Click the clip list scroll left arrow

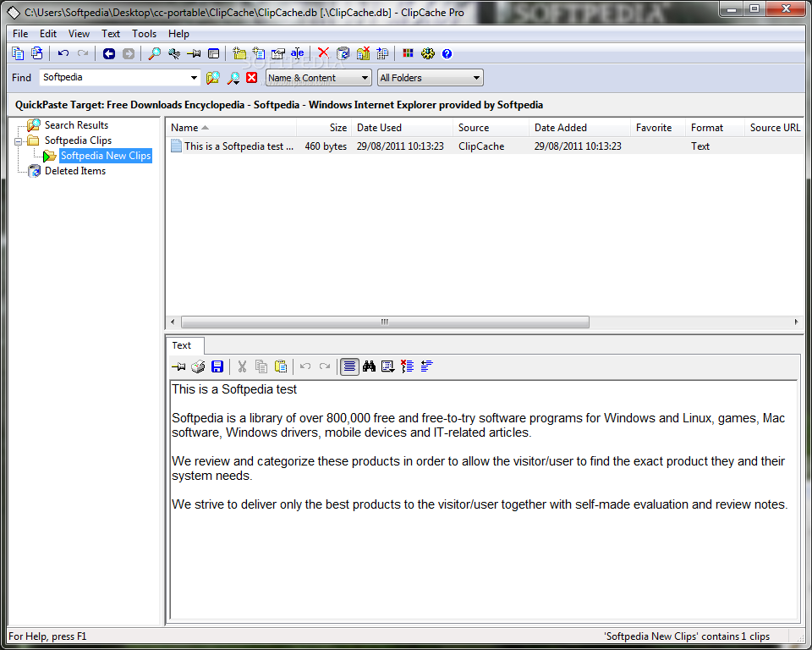(x=173, y=322)
